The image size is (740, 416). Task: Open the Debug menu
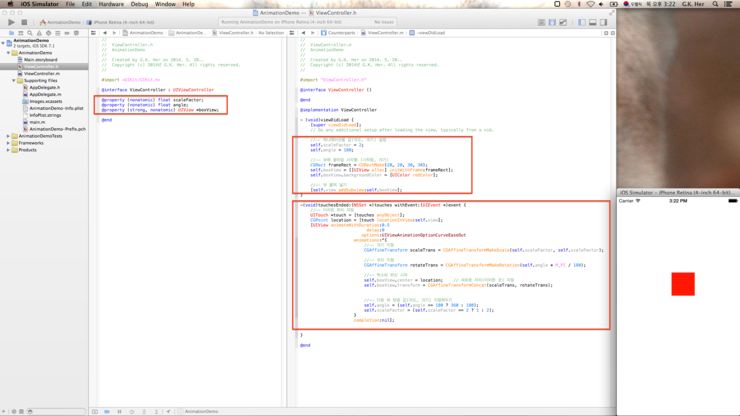(x=139, y=4)
